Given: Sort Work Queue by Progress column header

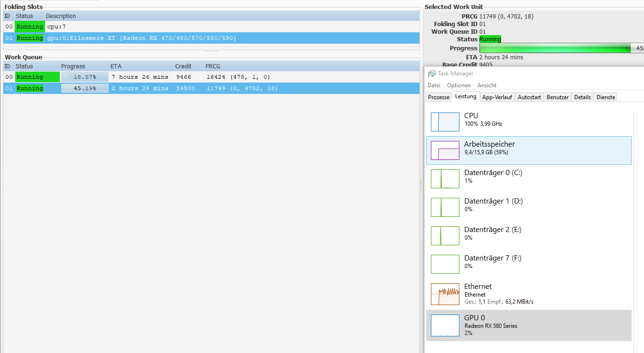Looking at the screenshot, I should (84, 66).
